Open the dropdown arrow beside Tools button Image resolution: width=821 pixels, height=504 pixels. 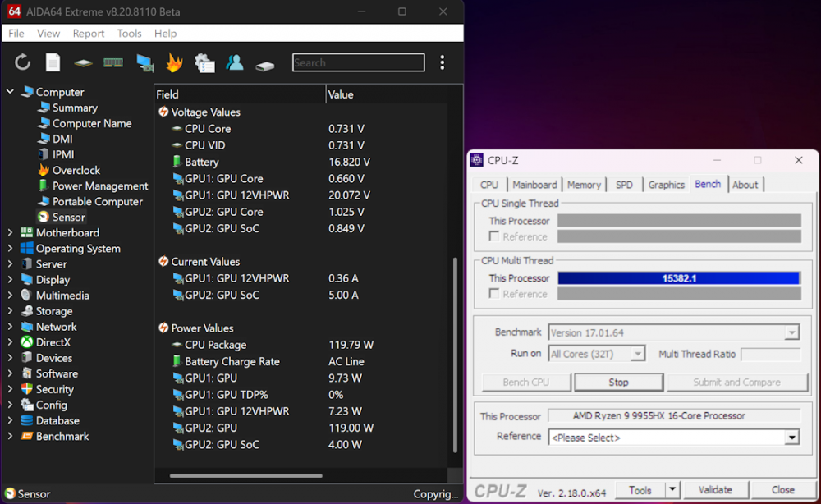pos(672,490)
